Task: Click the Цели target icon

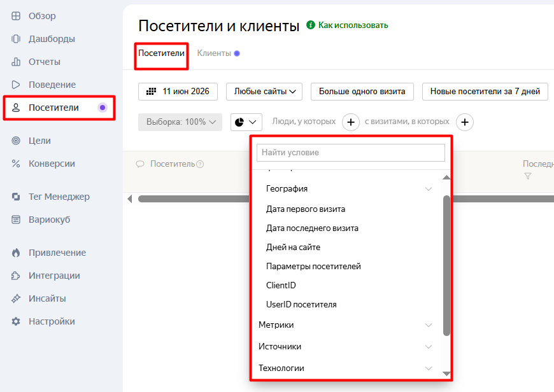Action: [x=16, y=141]
